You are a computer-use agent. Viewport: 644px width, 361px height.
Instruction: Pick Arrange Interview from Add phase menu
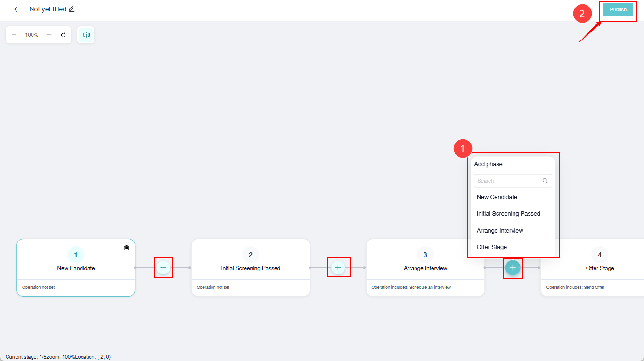tap(500, 231)
